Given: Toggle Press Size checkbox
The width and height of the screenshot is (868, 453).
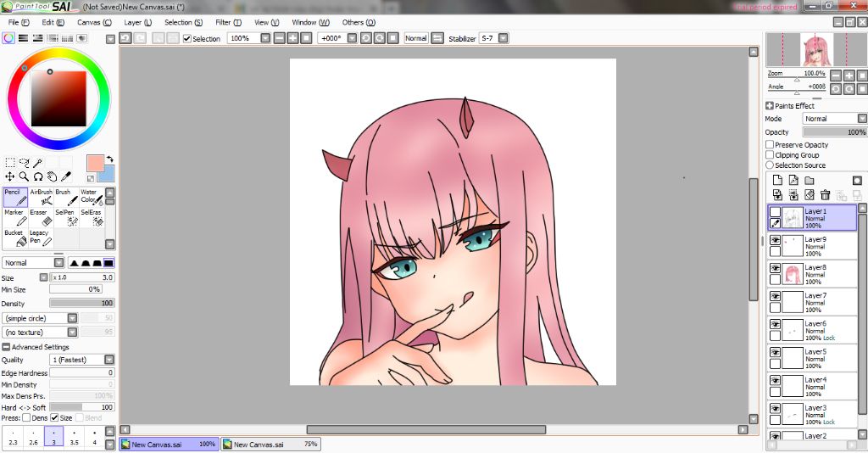Looking at the screenshot, I should click(x=54, y=417).
